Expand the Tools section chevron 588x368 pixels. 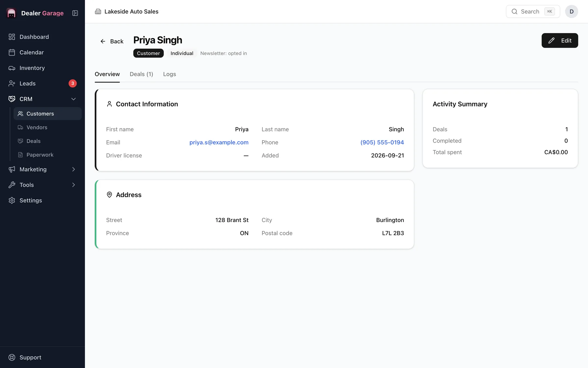click(73, 185)
